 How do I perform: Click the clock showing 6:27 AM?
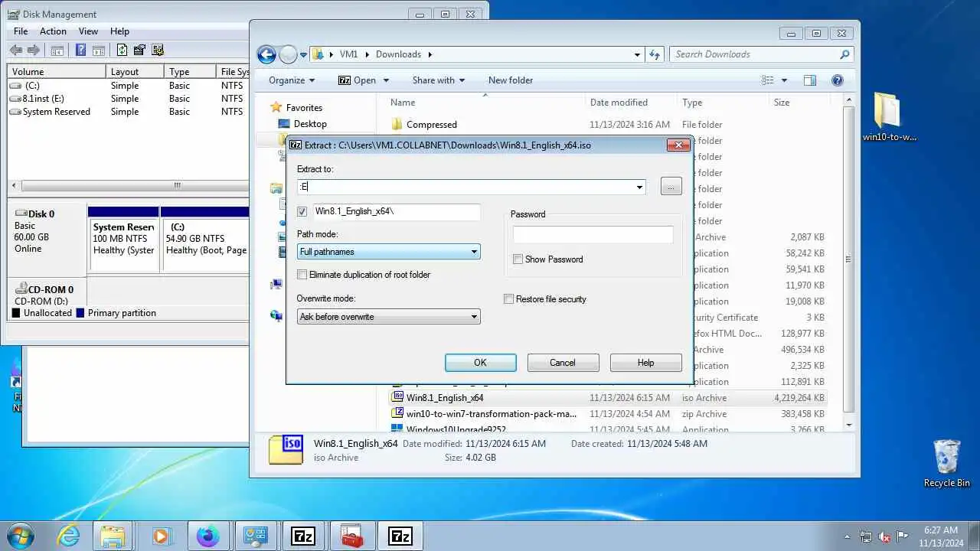coord(940,530)
